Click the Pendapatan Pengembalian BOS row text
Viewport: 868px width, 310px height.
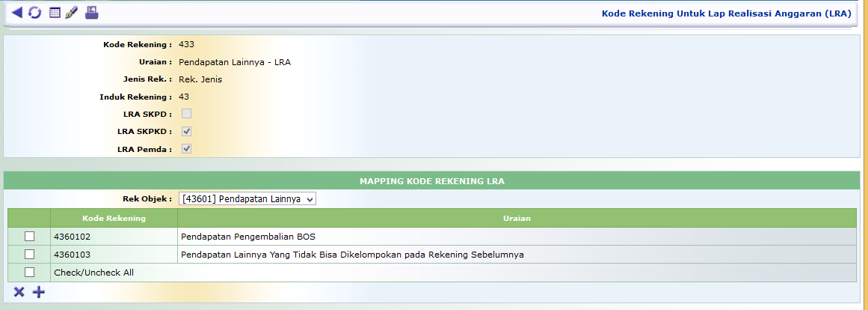point(243,237)
